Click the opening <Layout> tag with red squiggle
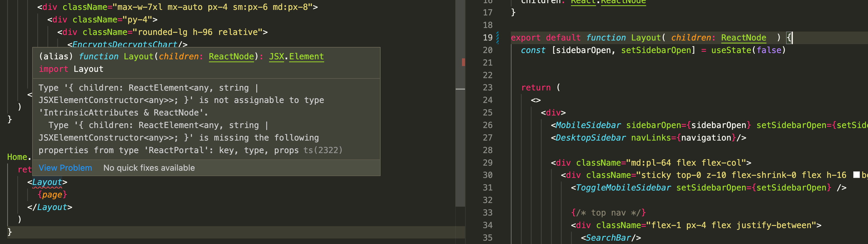The height and width of the screenshot is (244, 868). [x=47, y=182]
